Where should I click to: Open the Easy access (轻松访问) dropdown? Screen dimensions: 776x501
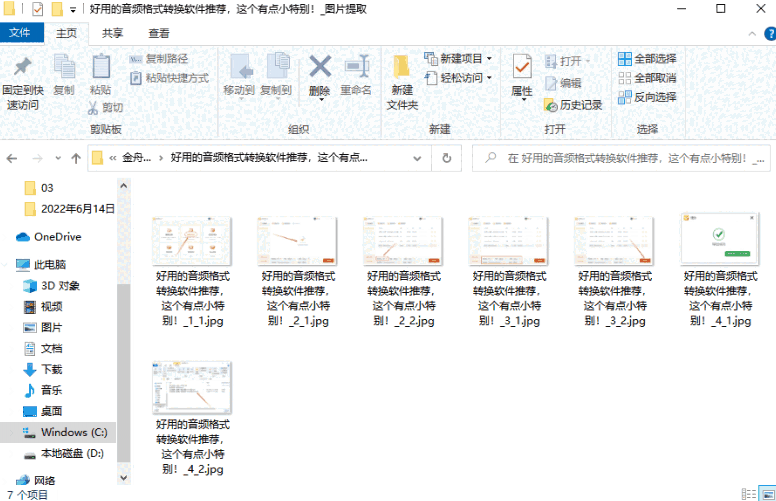[458, 78]
